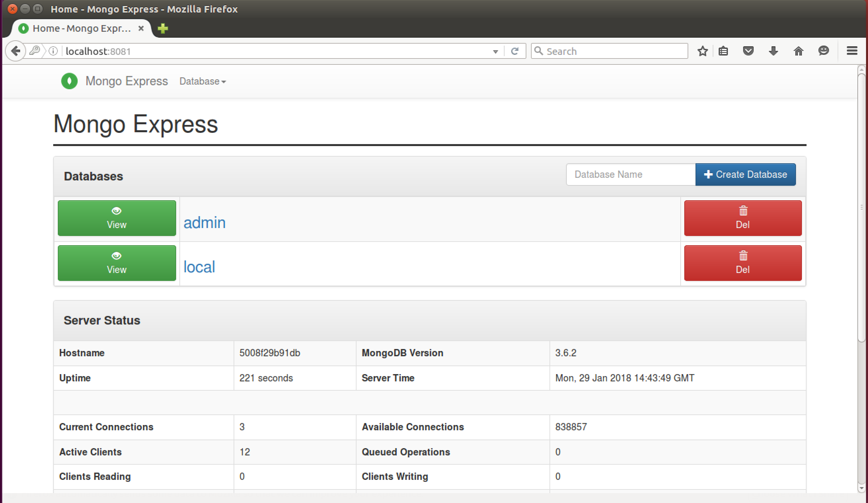Click the Queued Operations label
Image resolution: width=868 pixels, height=503 pixels.
(406, 452)
